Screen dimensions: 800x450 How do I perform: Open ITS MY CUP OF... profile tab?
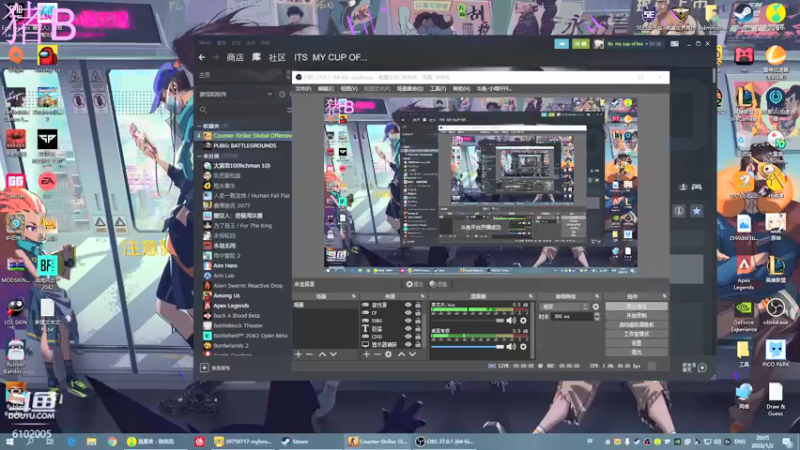pos(330,57)
